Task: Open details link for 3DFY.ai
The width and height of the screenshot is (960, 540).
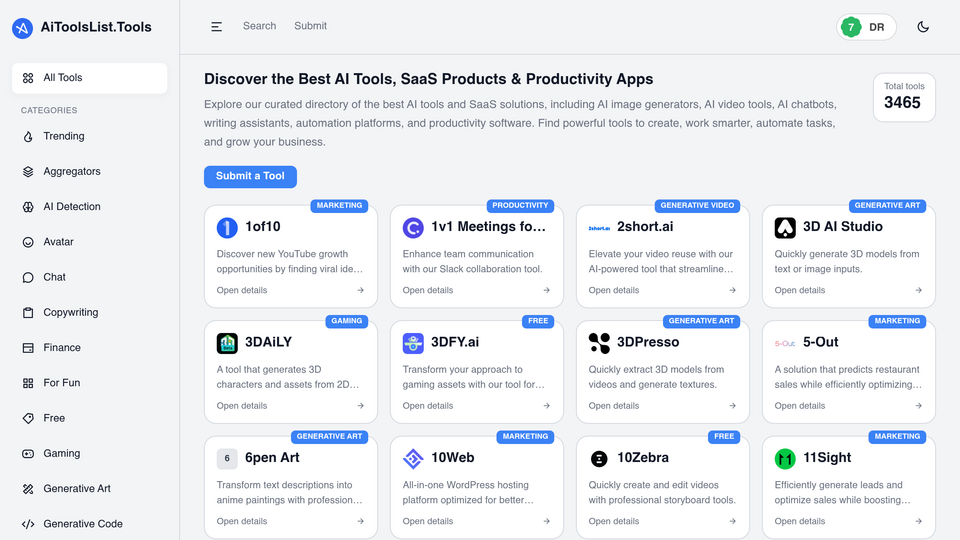Action: pyautogui.click(x=428, y=405)
